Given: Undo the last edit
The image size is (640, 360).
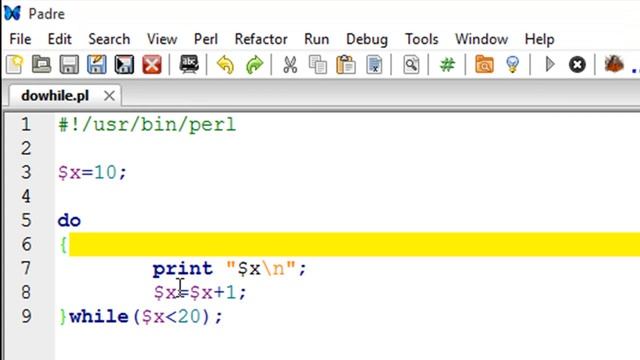Looking at the screenshot, I should pos(225,64).
